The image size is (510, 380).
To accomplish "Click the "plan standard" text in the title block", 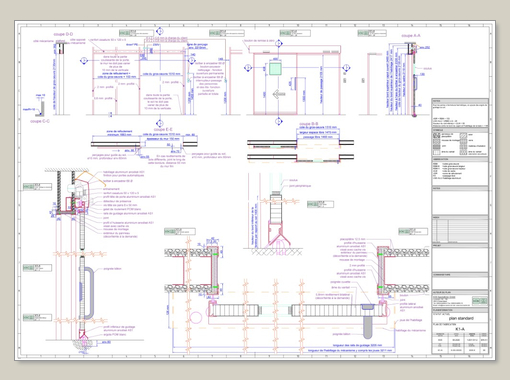I will (x=461, y=318).
